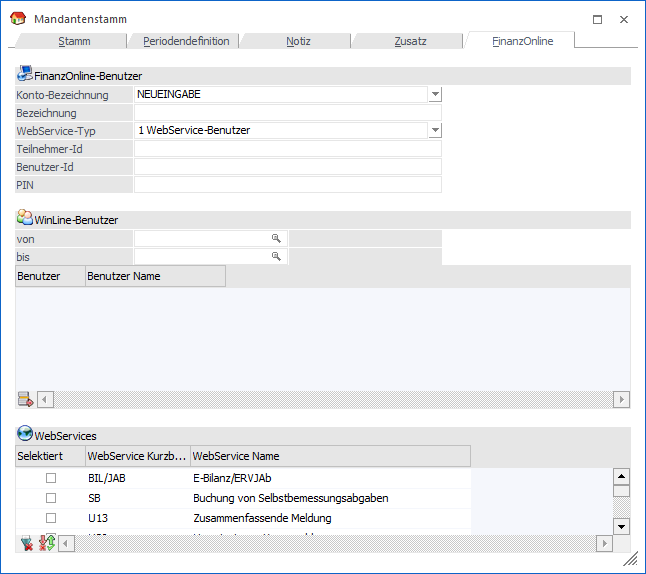Open the Periodendefinition tab
Viewport: 646px width, 574px height.
186,41
